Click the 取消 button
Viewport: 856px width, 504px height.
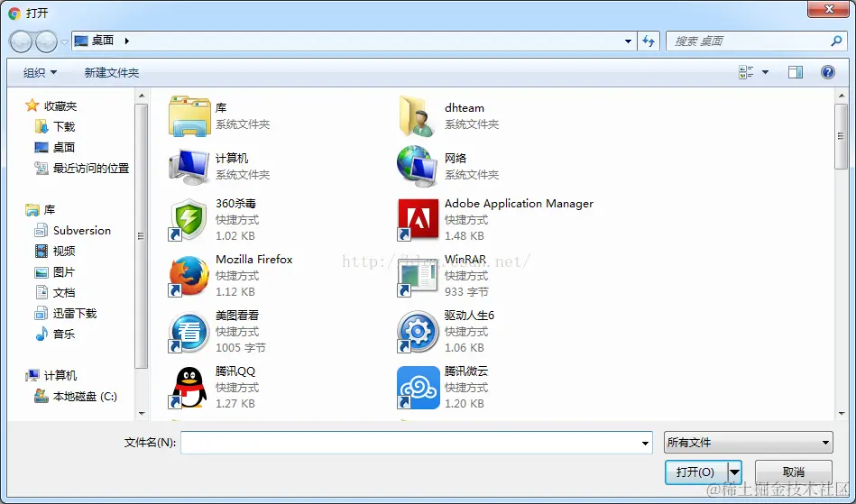point(793,472)
